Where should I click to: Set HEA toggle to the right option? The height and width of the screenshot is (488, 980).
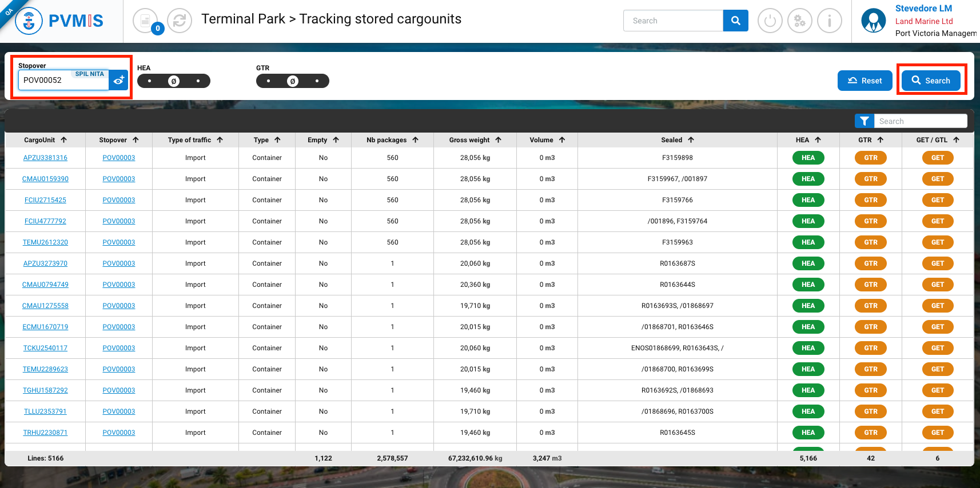click(198, 81)
